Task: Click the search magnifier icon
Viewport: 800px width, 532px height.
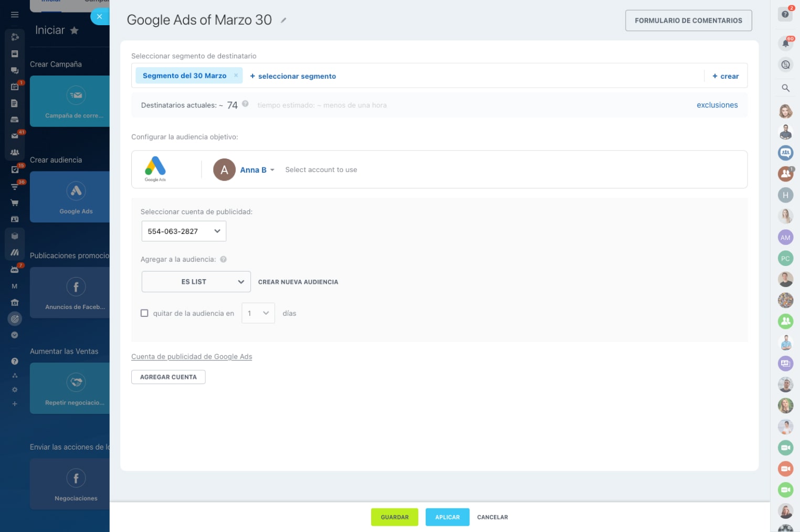Action: [785, 88]
